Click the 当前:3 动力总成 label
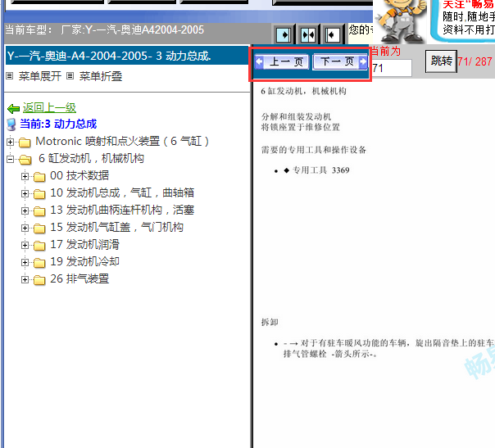The height and width of the screenshot is (448, 495). coord(58,124)
